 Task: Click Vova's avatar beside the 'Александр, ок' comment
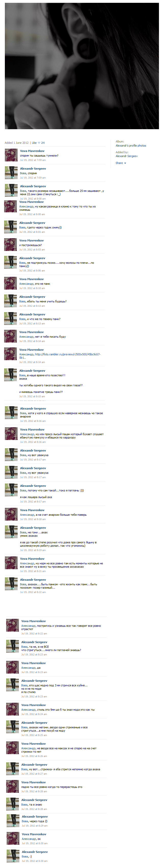click(13, 838)
